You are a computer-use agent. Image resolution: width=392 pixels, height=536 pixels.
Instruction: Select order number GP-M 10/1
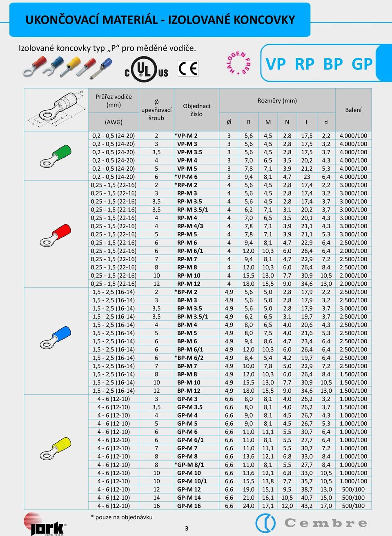[192, 481]
